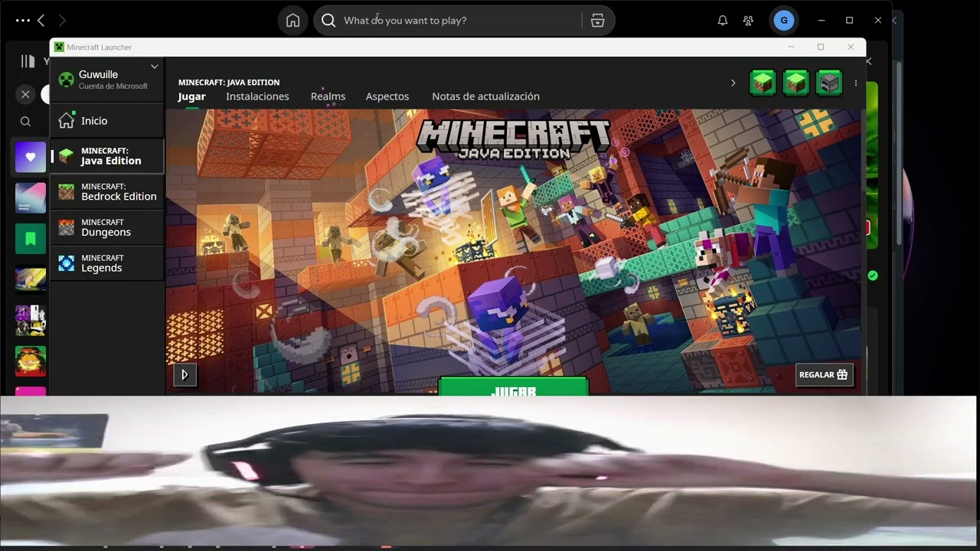This screenshot has width=980, height=551.
Task: Open the Xbox friends icon
Action: click(748, 21)
